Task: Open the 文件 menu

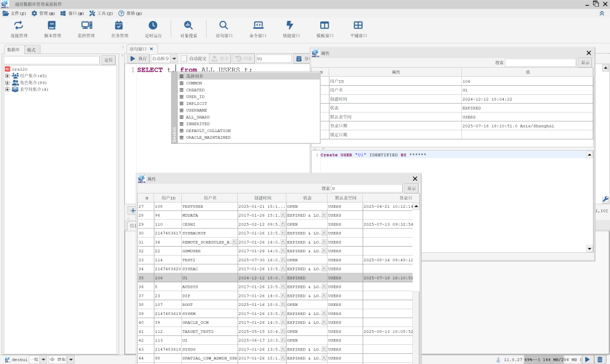Action: (x=14, y=13)
